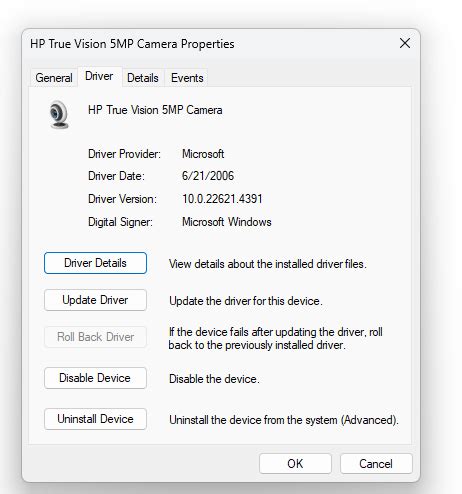Click the Disable Device button
462x494 pixels.
pyautogui.click(x=95, y=378)
